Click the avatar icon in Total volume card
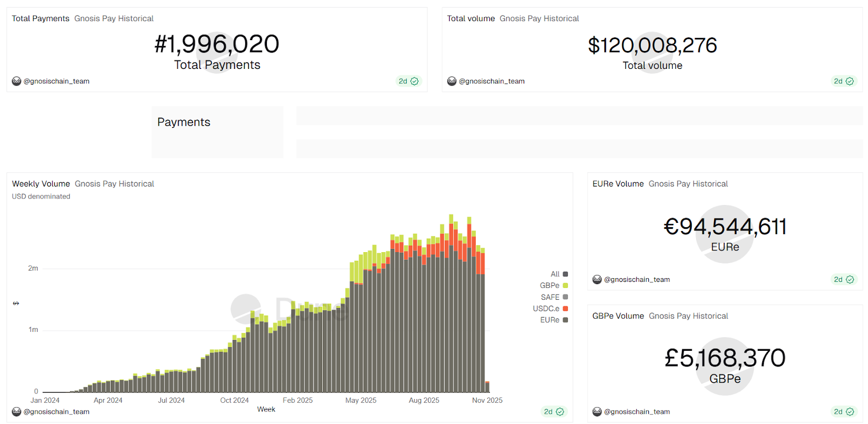This screenshot has width=868, height=424. tap(452, 81)
